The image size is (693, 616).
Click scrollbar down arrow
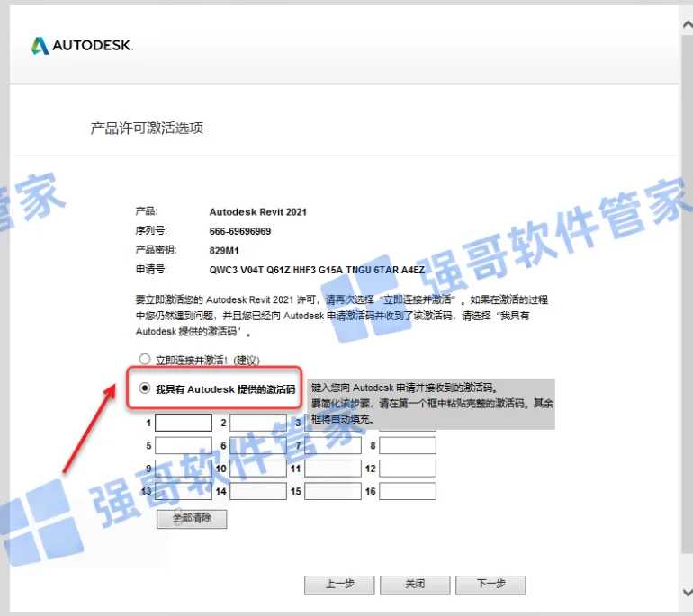pyautogui.click(x=688, y=592)
